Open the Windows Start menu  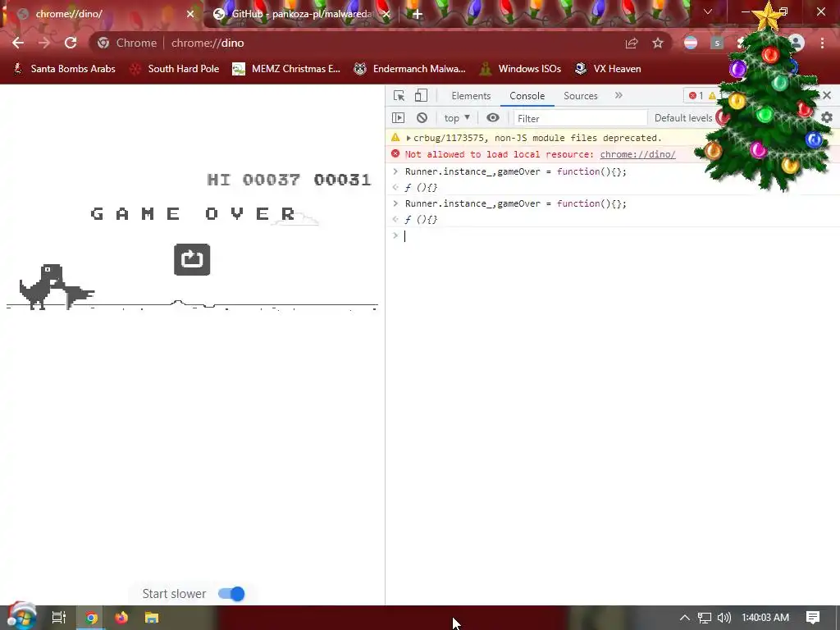click(21, 617)
